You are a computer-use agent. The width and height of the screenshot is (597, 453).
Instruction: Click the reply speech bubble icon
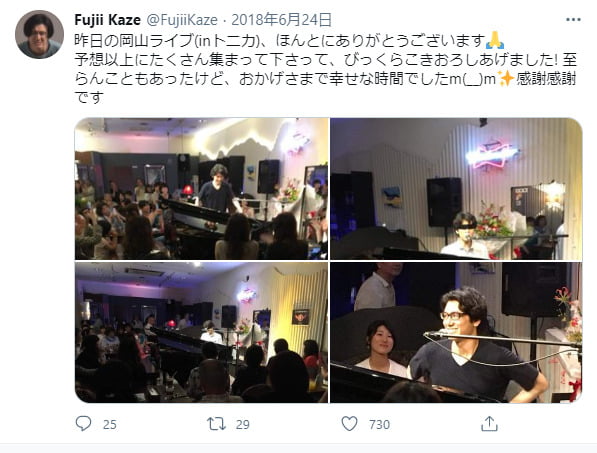pos(83,423)
